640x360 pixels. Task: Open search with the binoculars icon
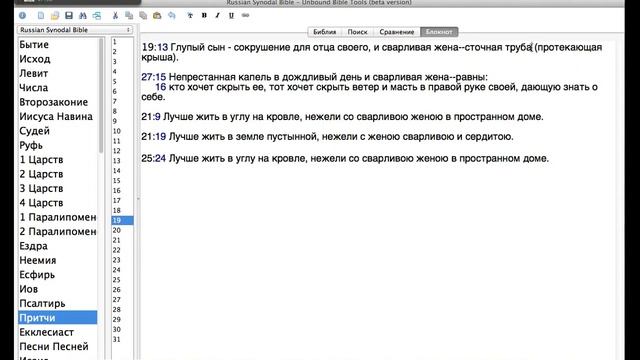click(x=82, y=16)
